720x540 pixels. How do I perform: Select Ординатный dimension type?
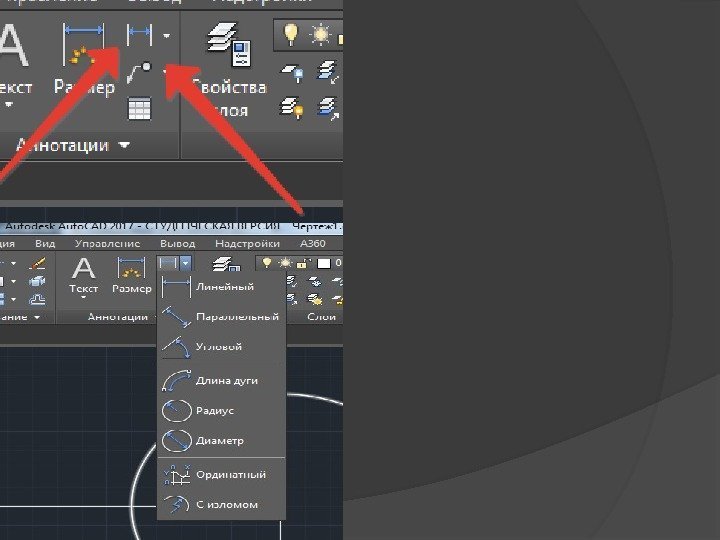pyautogui.click(x=221, y=475)
